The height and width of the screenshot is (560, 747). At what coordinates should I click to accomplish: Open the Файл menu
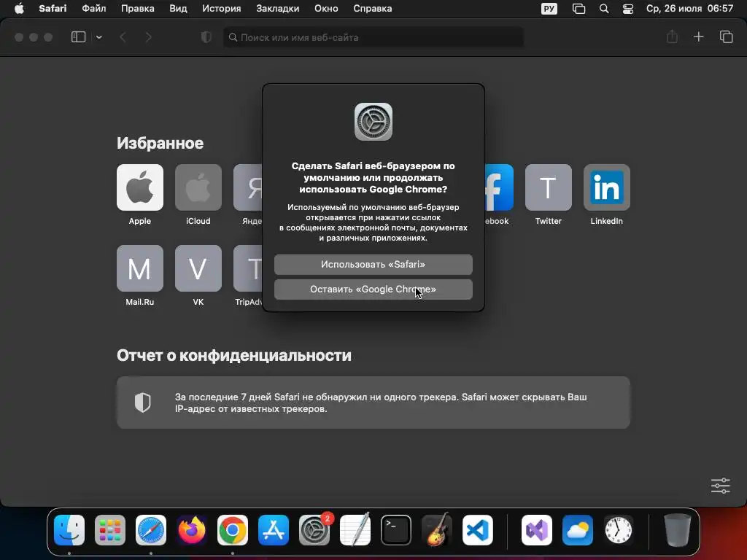[x=94, y=9]
